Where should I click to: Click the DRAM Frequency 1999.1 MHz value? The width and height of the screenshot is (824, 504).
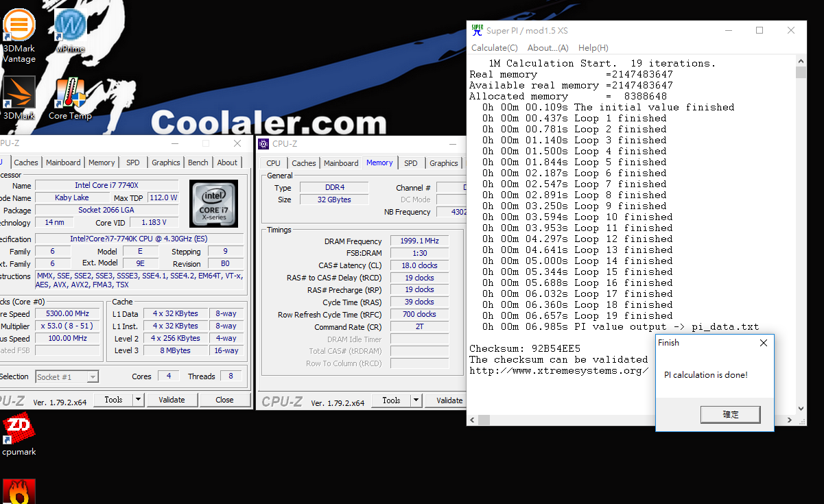pyautogui.click(x=419, y=241)
